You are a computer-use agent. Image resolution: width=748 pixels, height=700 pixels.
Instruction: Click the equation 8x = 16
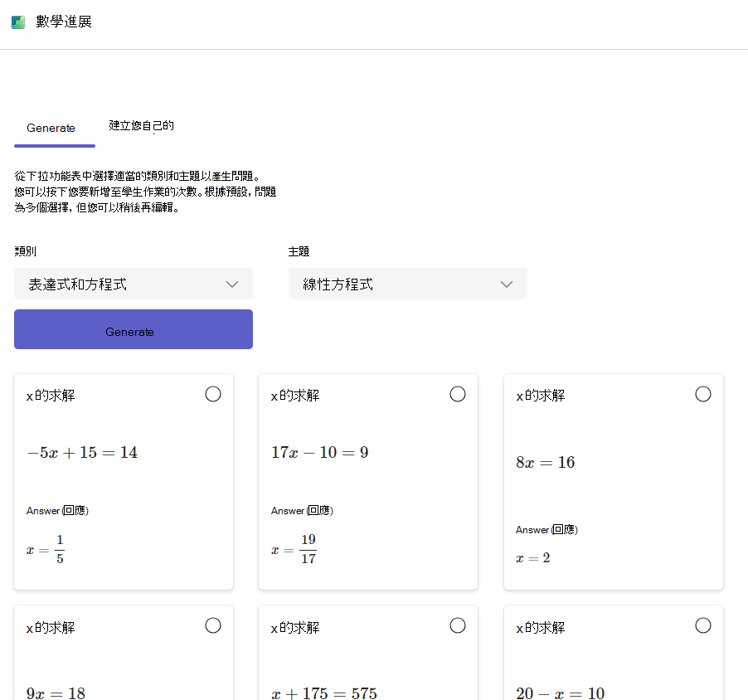pyautogui.click(x=546, y=462)
